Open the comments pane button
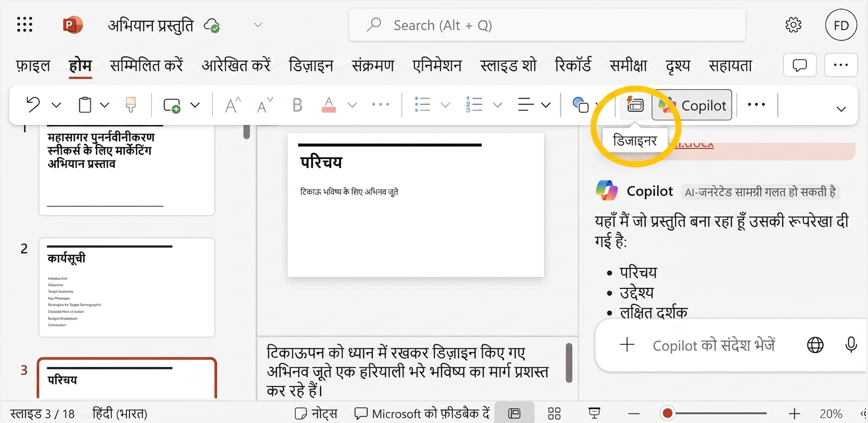This screenshot has height=423, width=868. click(800, 65)
